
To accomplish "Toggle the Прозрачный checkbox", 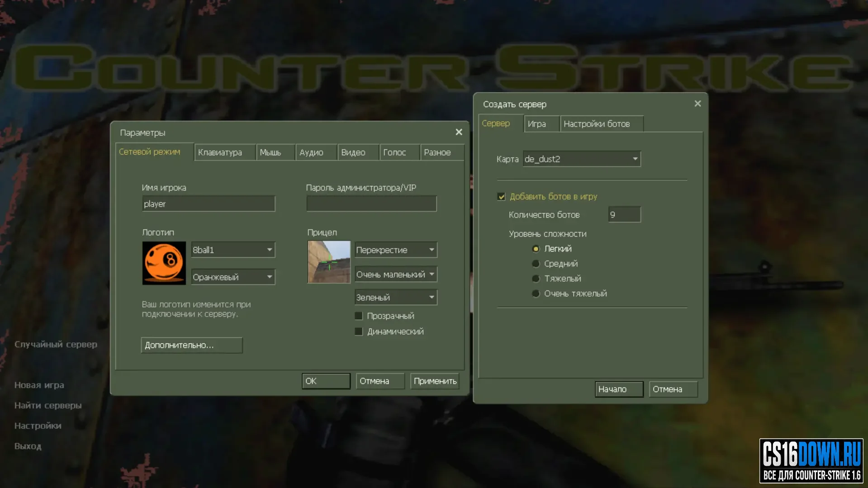I will (x=359, y=316).
